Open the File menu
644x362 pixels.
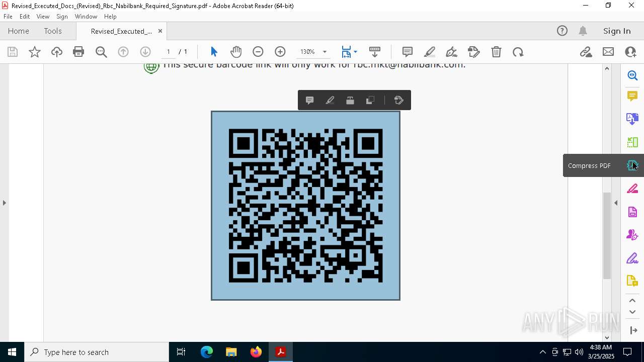[x=8, y=16]
